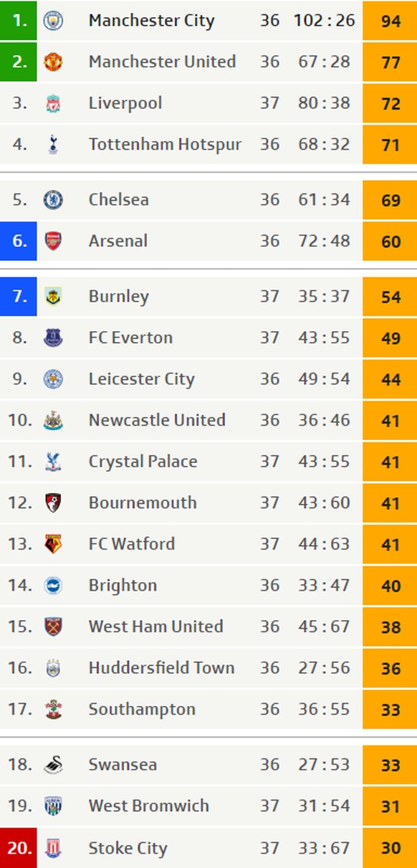Image resolution: width=417 pixels, height=868 pixels.
Task: Click the Burnley club crest icon
Action: [x=53, y=296]
